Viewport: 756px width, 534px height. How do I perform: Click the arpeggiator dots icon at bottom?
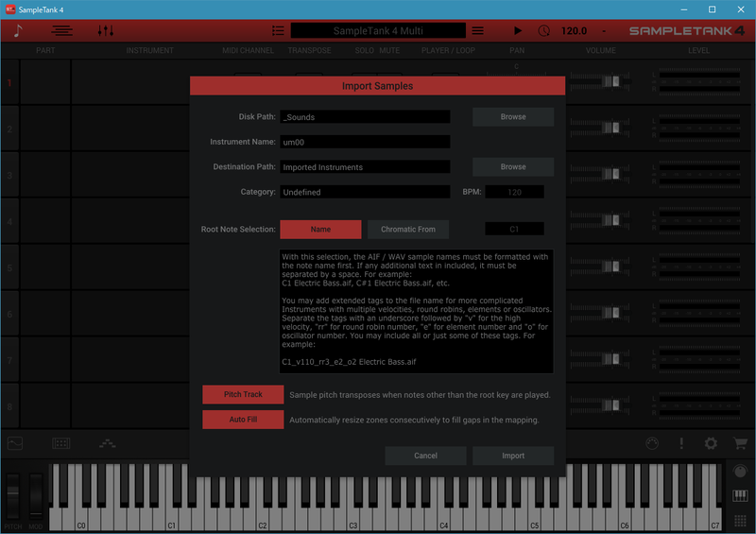point(107,443)
